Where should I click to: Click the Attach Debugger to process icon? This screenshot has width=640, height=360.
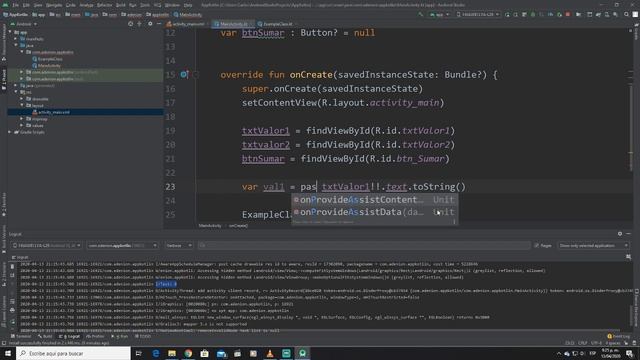click(559, 15)
